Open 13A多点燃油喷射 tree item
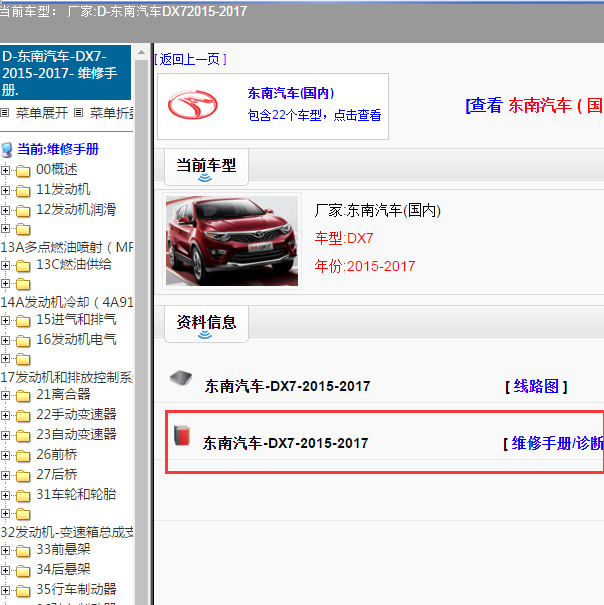The width and height of the screenshot is (604, 605). (66, 247)
